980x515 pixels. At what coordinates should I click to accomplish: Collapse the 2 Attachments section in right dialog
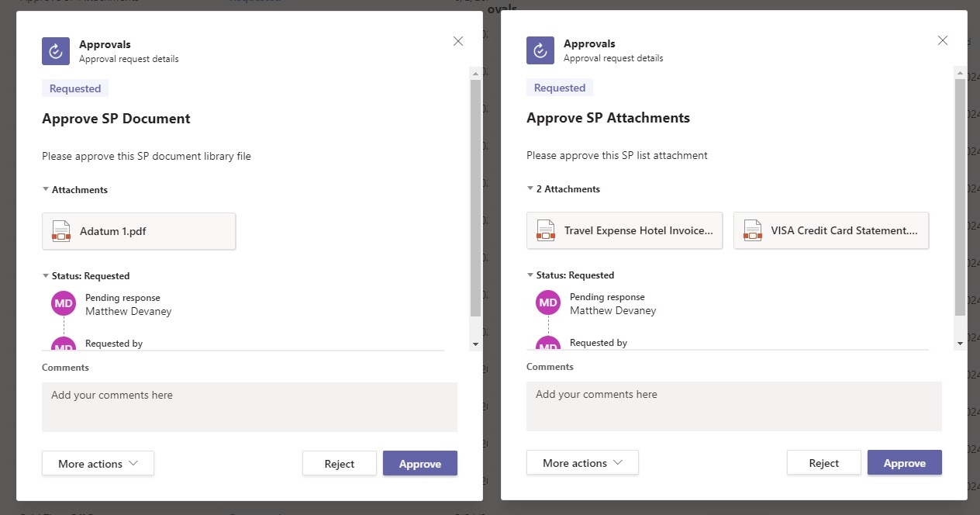[530, 188]
